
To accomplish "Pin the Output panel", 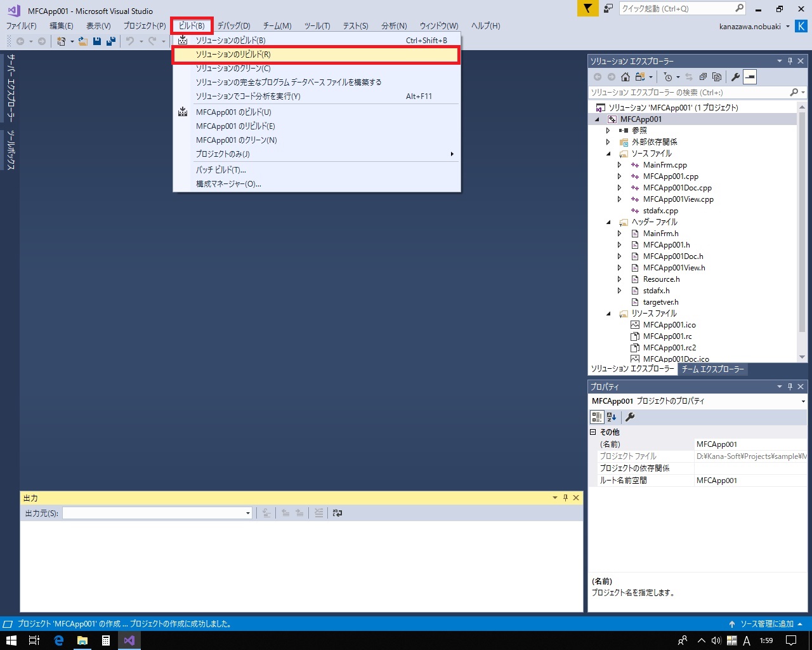I will tap(565, 498).
